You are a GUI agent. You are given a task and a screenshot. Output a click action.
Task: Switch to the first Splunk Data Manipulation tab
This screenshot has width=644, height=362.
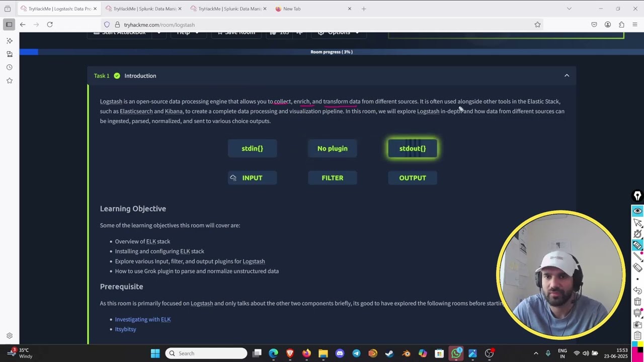coord(144,9)
